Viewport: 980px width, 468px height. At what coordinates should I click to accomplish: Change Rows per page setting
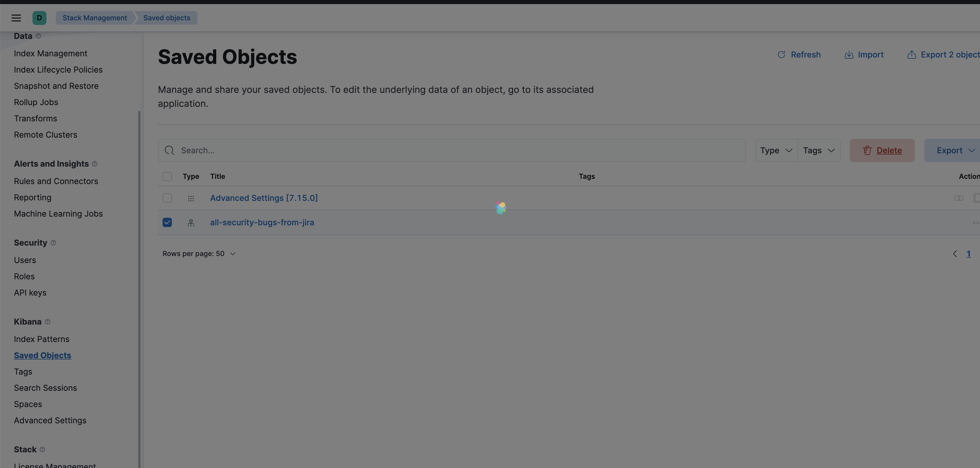199,254
